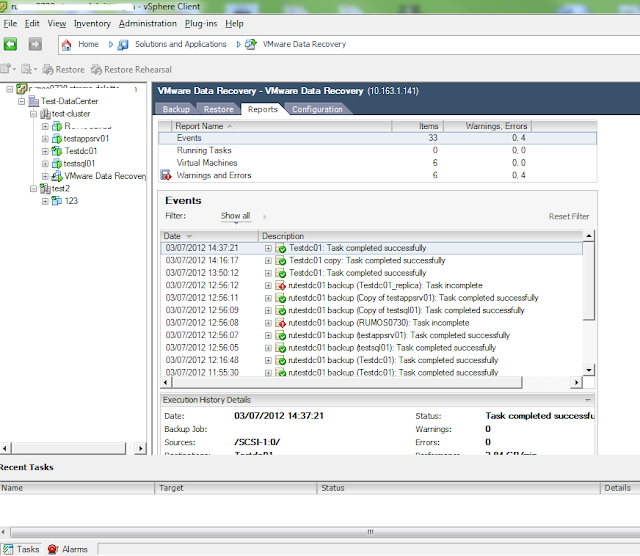The width and height of the screenshot is (640, 556).
Task: Open the Plug-ins menu
Action: coord(201,24)
